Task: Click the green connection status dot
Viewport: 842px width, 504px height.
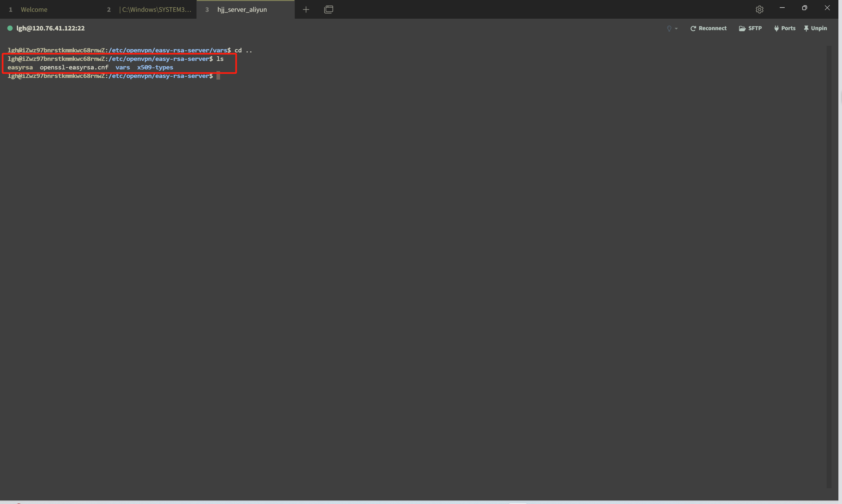Action: coord(10,28)
